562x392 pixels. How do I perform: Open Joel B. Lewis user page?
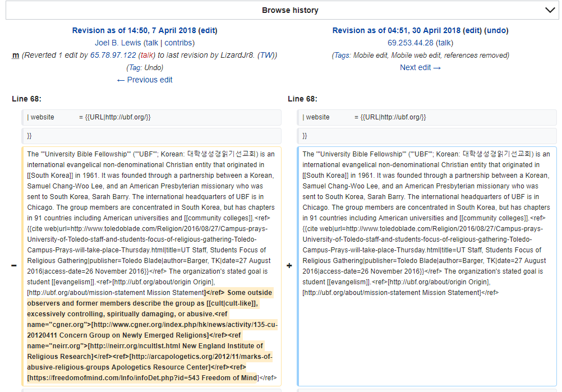pyautogui.click(x=118, y=43)
